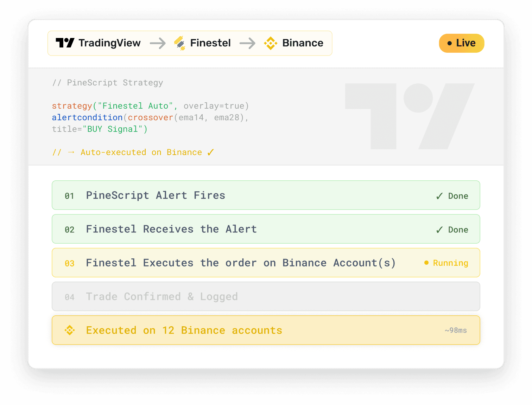Click the TradingView logo icon
Image resolution: width=532 pixels, height=405 pixels.
[65, 43]
